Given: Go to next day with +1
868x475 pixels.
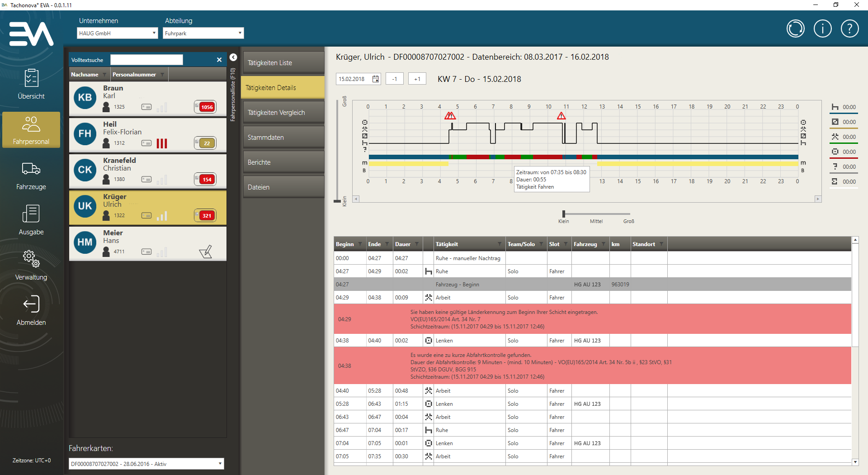Looking at the screenshot, I should coord(417,79).
